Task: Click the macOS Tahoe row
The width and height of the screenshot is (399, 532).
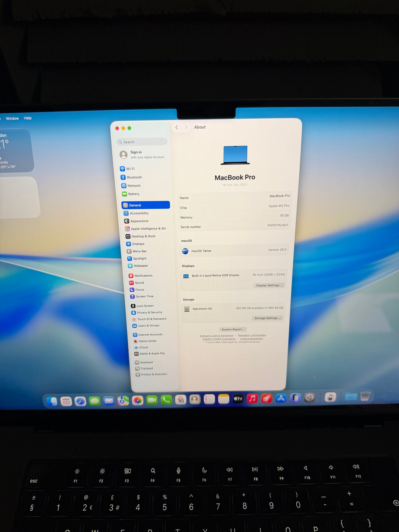Action: (x=234, y=251)
